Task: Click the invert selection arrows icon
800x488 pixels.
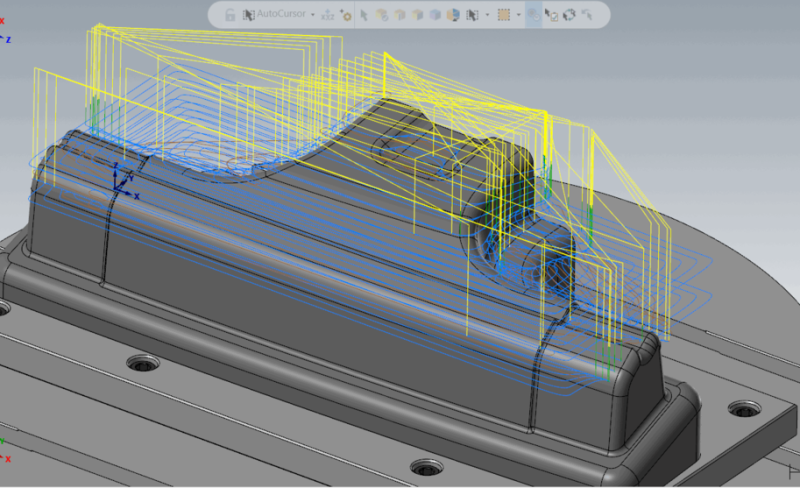Action: click(569, 15)
